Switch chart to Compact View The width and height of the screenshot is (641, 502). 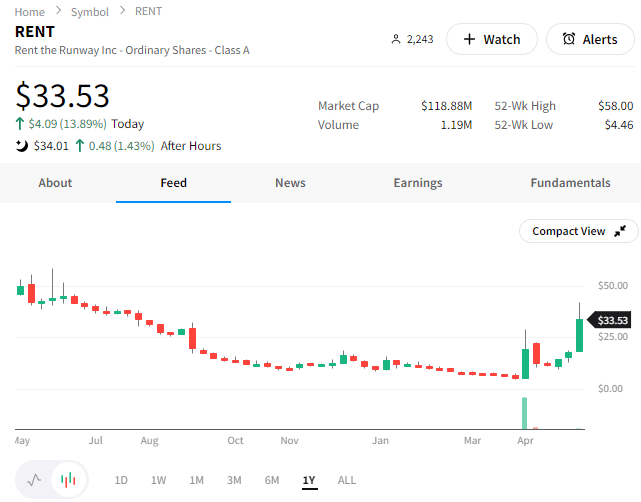[x=578, y=231]
